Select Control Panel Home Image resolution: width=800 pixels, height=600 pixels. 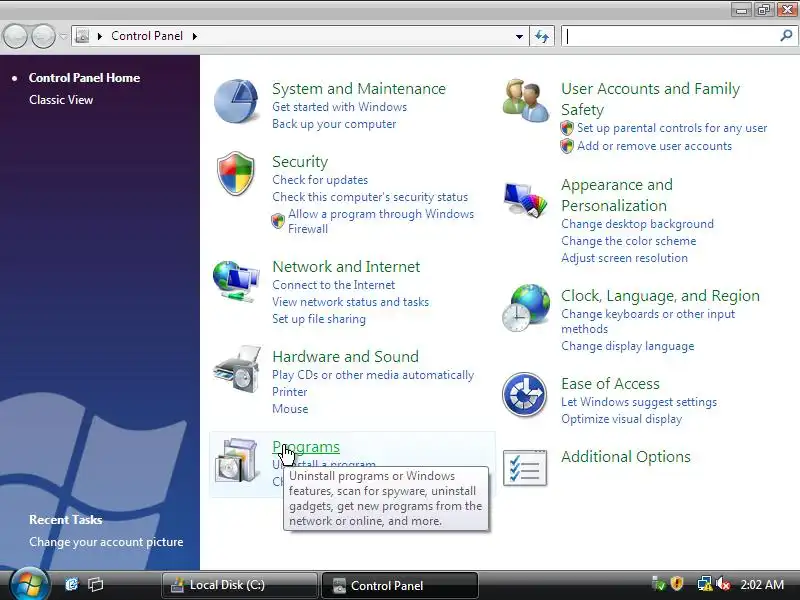84,78
